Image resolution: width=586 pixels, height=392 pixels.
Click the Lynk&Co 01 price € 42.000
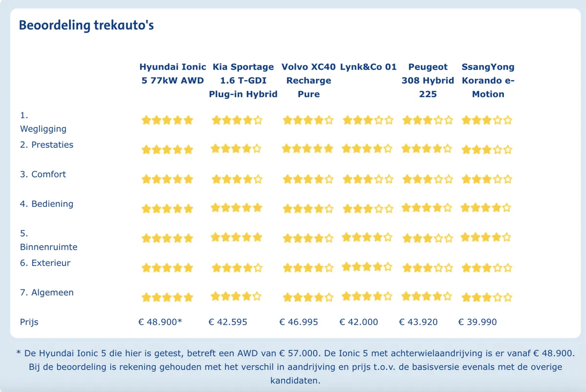359,322
